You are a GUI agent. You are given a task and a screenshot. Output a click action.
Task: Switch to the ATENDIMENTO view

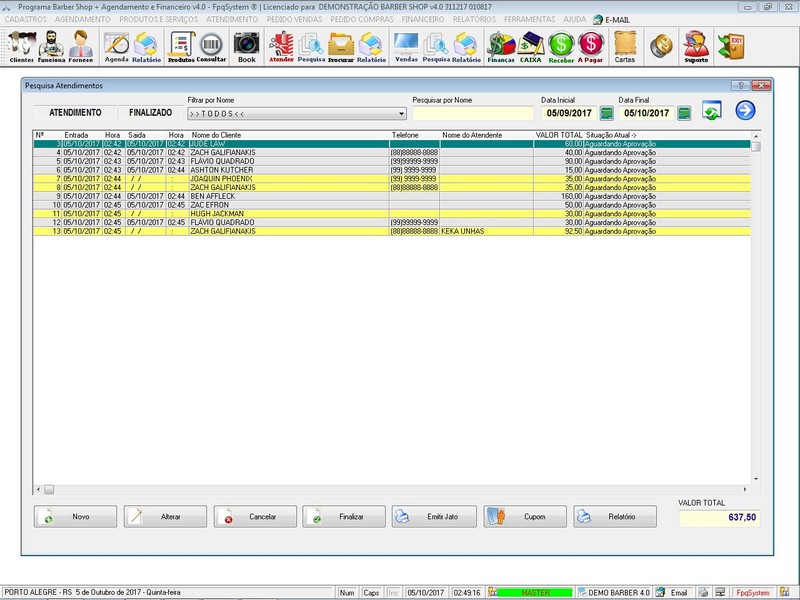pyautogui.click(x=75, y=113)
